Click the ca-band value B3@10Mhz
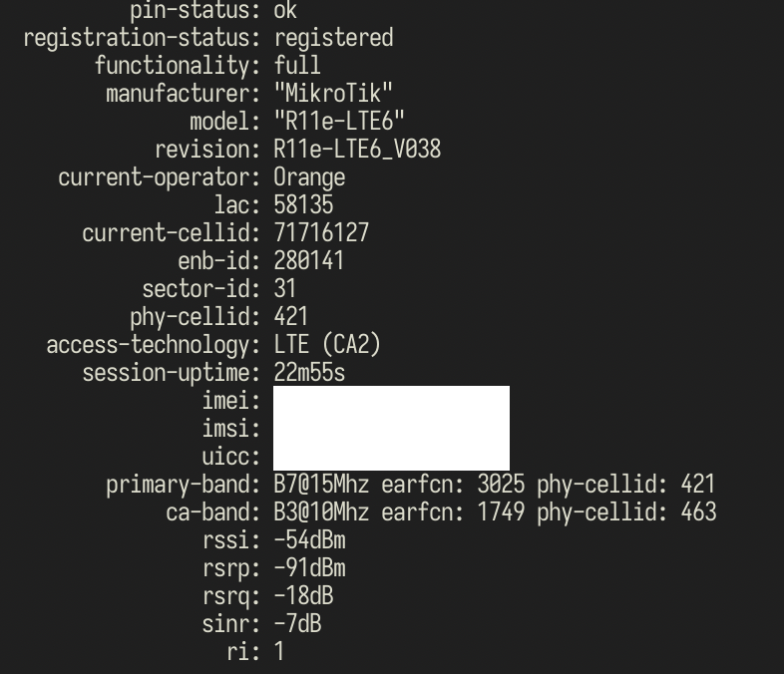Screen dimensions: 784x674 pos(321,513)
